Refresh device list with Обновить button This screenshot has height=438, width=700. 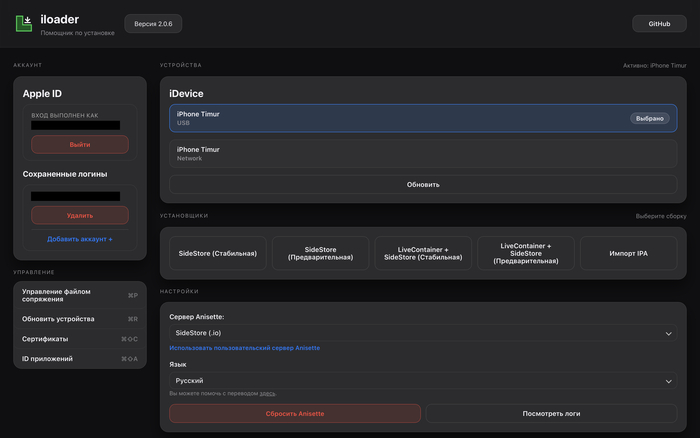[423, 184]
